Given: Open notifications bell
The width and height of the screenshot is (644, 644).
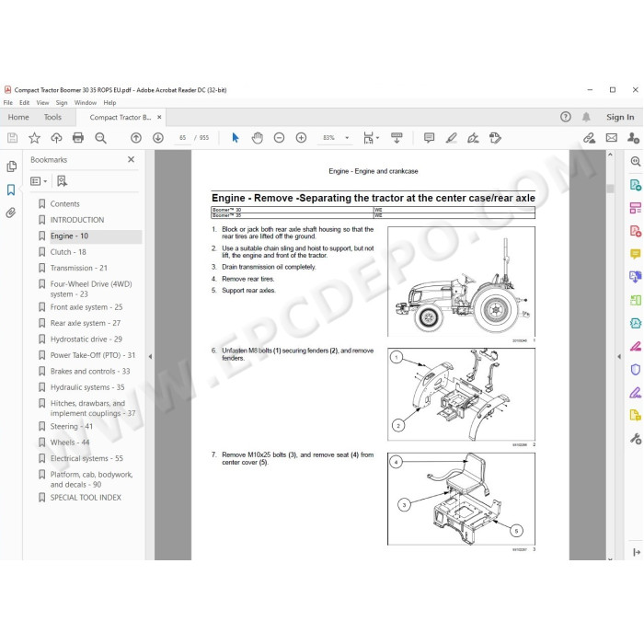Looking at the screenshot, I should (x=586, y=117).
